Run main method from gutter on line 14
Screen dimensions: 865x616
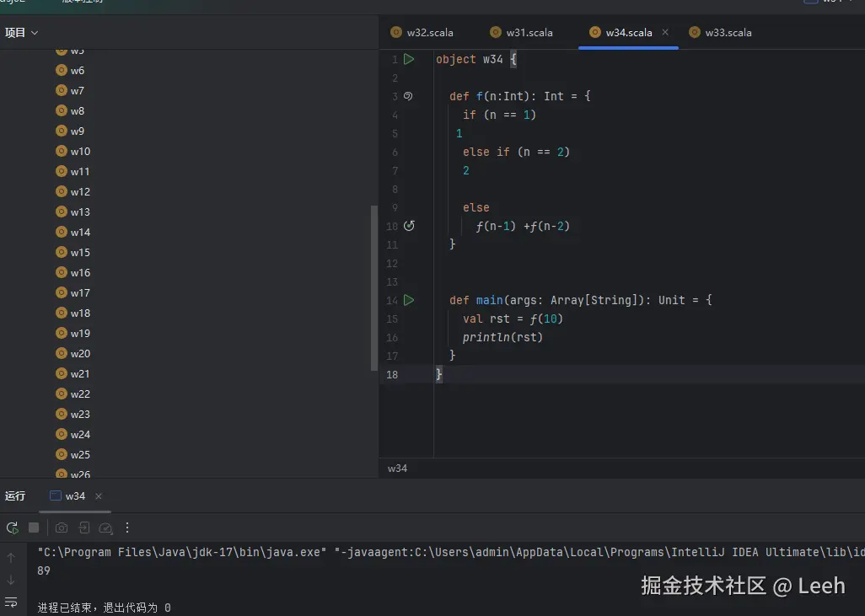point(410,300)
